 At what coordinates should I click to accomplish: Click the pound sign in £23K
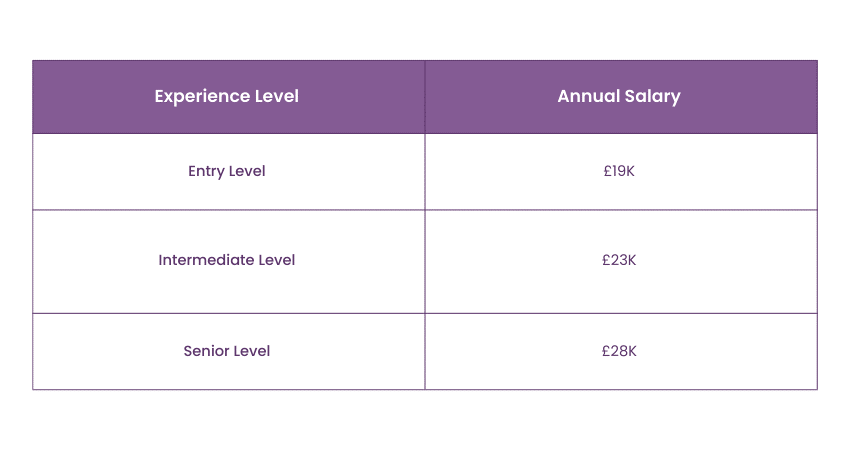[x=606, y=260]
